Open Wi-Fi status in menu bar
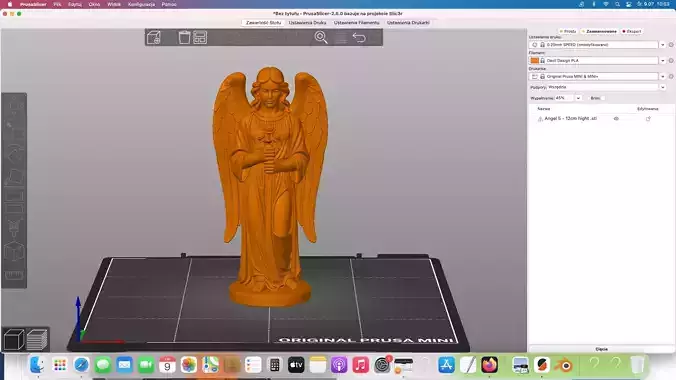 605,4
